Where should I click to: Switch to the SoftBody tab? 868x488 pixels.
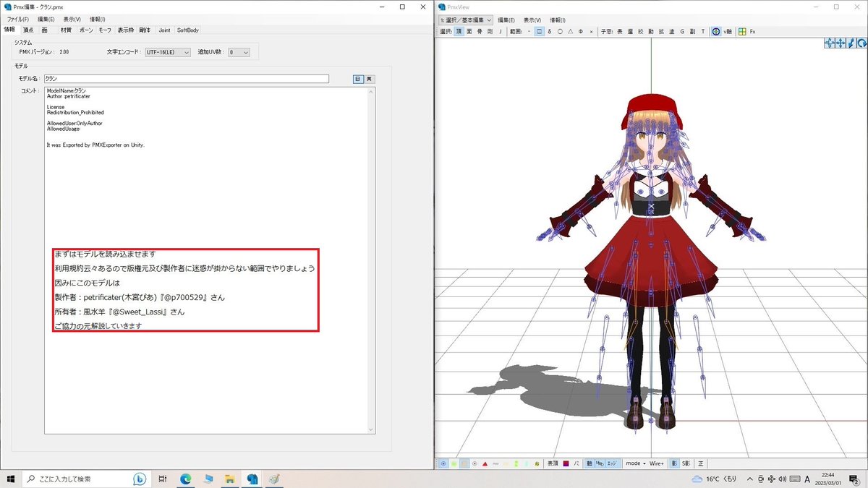pos(188,30)
